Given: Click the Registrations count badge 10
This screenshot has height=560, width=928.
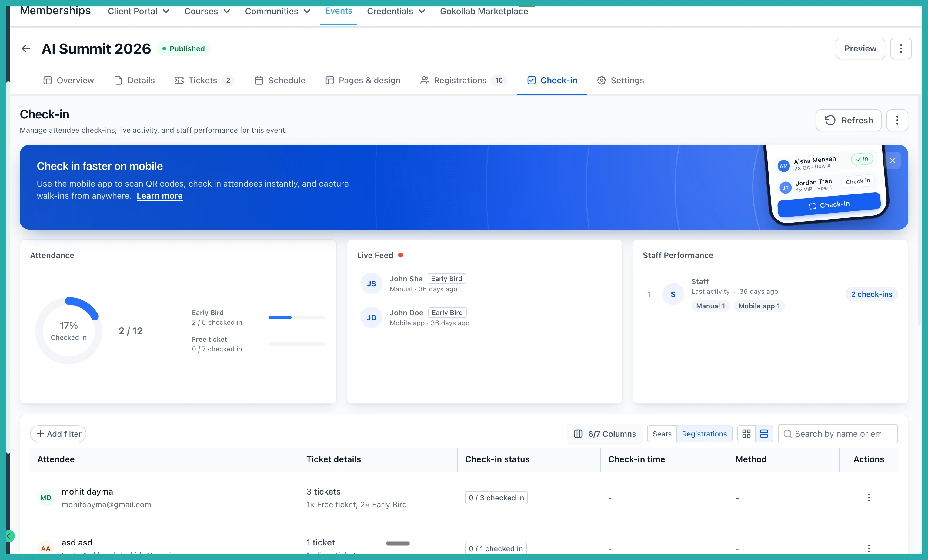Looking at the screenshot, I should (499, 80).
